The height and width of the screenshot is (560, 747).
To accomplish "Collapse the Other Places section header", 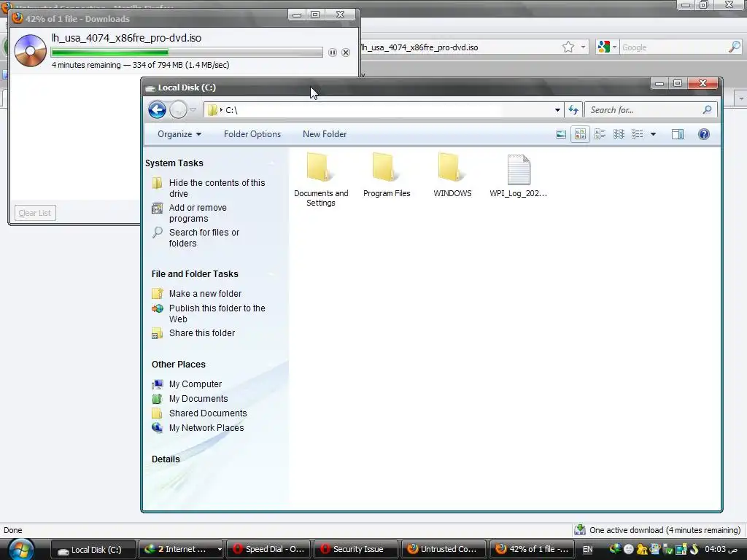I will click(179, 365).
